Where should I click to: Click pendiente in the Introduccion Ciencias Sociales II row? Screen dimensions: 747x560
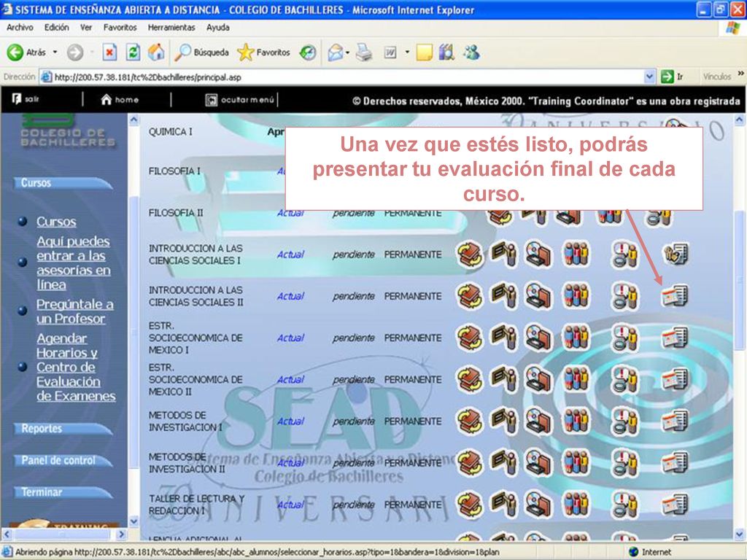click(354, 296)
